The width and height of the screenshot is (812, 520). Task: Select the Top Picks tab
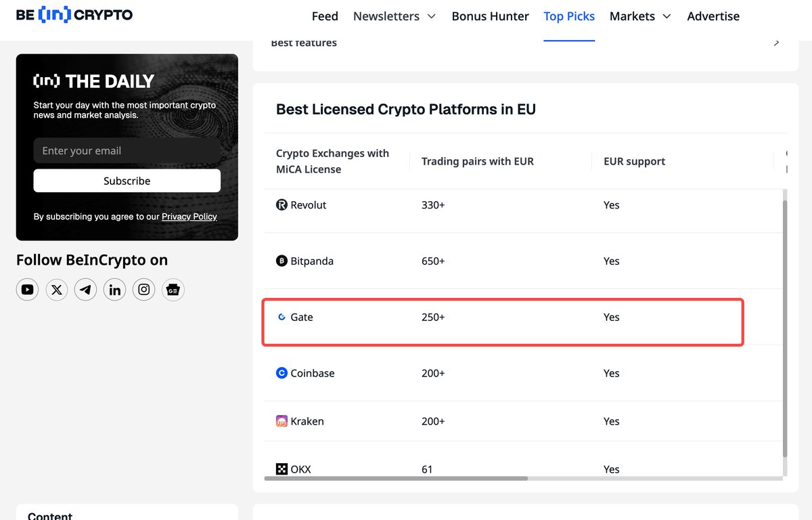click(569, 16)
